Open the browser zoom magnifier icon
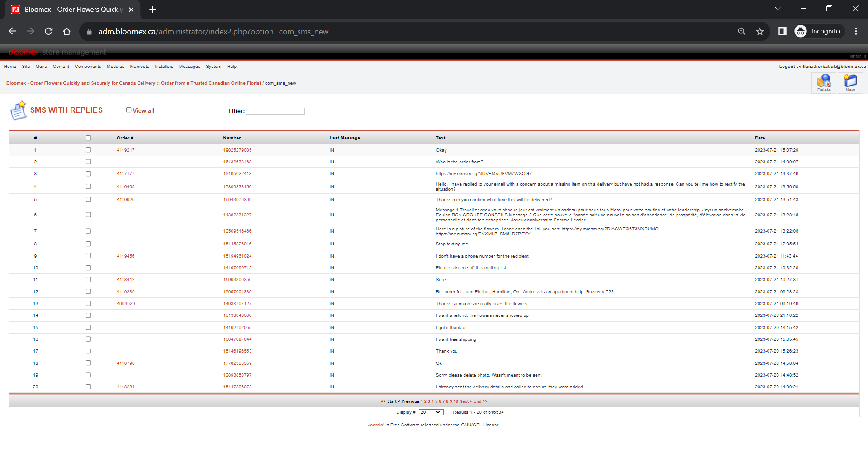Viewport: 868px width, 449px height. (742, 31)
